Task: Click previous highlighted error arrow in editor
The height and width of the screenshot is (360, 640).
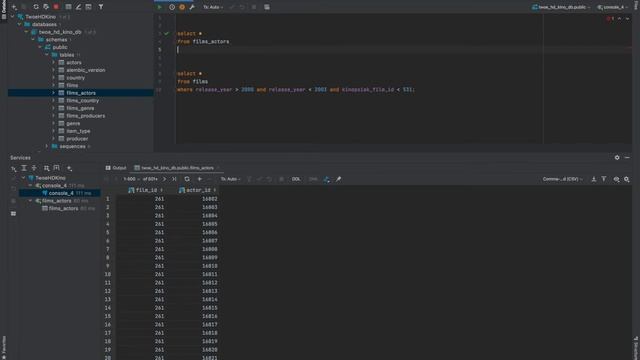Action: tap(620, 19)
